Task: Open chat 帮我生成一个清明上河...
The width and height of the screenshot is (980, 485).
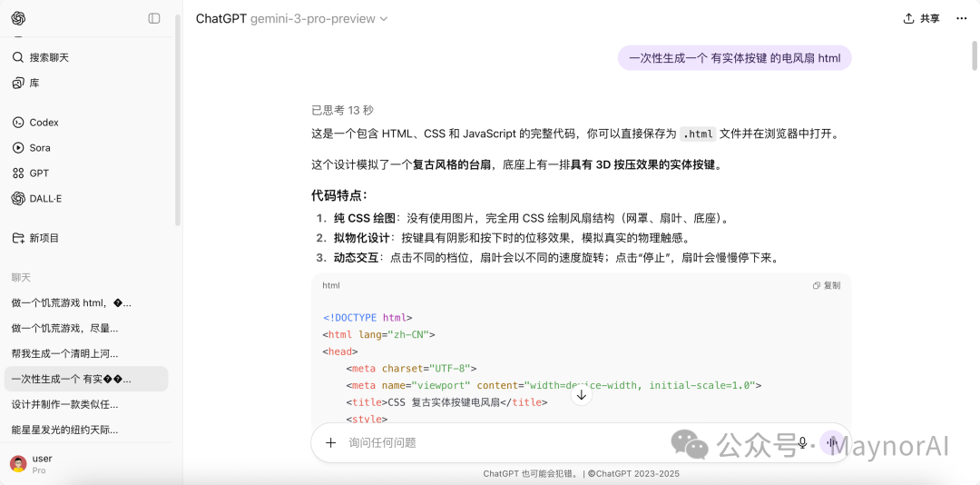Action: 86,354
